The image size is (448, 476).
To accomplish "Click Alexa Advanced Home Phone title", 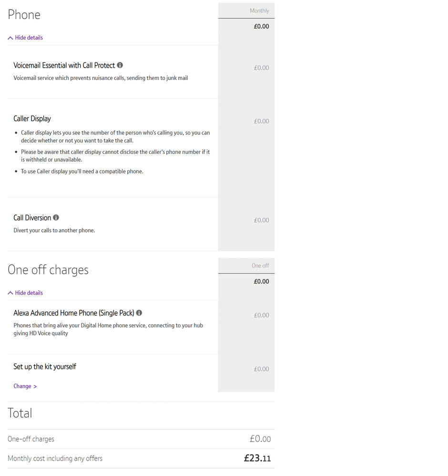I will pos(74,313).
